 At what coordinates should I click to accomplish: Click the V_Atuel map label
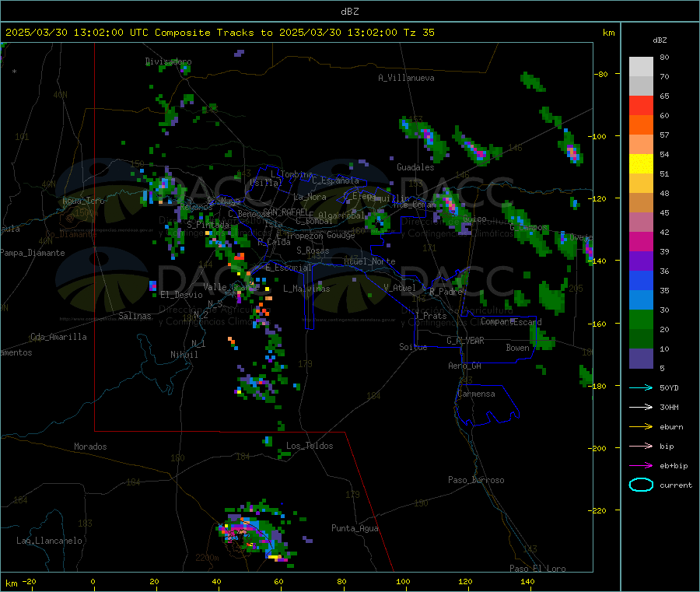click(x=400, y=288)
